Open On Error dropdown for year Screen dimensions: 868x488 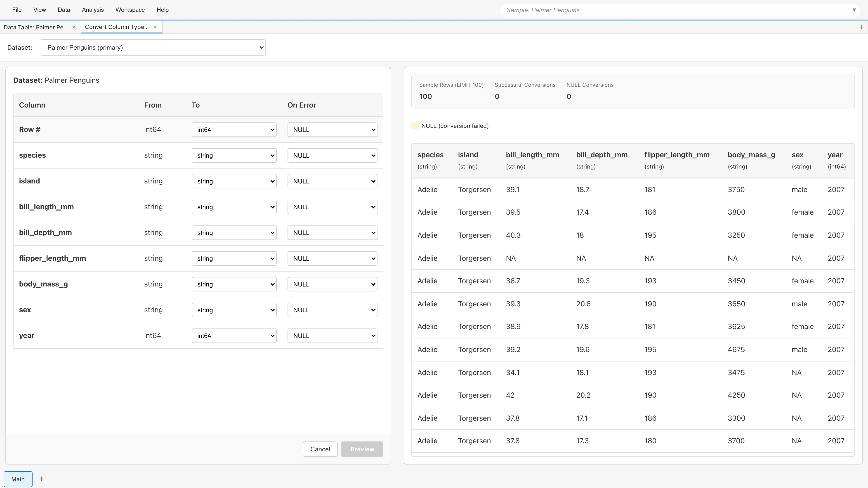click(x=332, y=336)
